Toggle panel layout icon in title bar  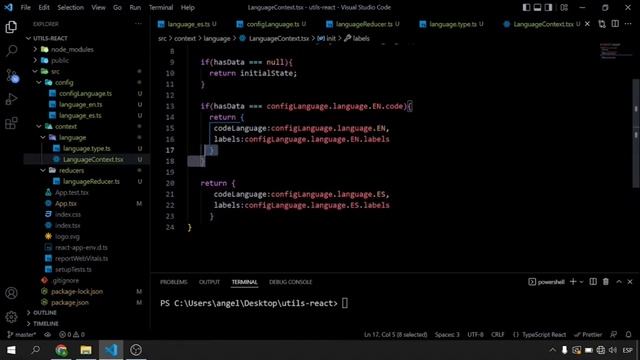coord(538,7)
